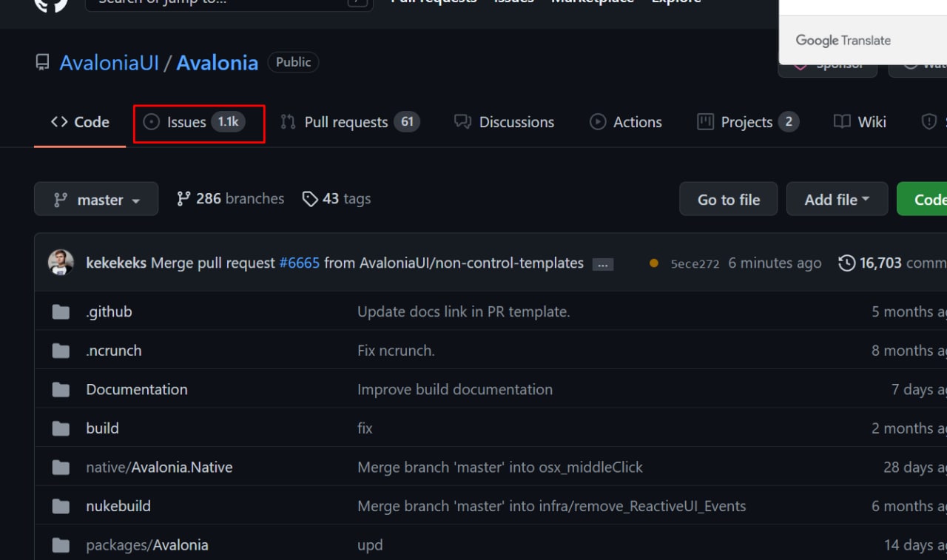947x560 pixels.
Task: View the 286 branches link
Action: (x=230, y=199)
